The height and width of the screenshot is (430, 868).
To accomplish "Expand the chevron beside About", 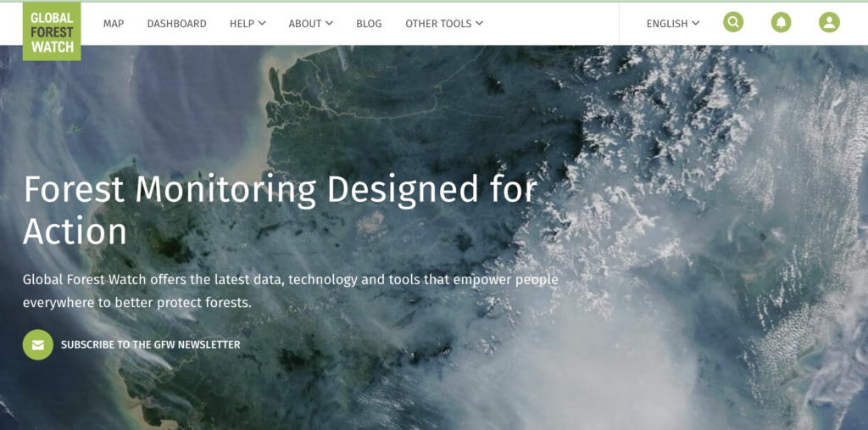I will pyautogui.click(x=329, y=24).
